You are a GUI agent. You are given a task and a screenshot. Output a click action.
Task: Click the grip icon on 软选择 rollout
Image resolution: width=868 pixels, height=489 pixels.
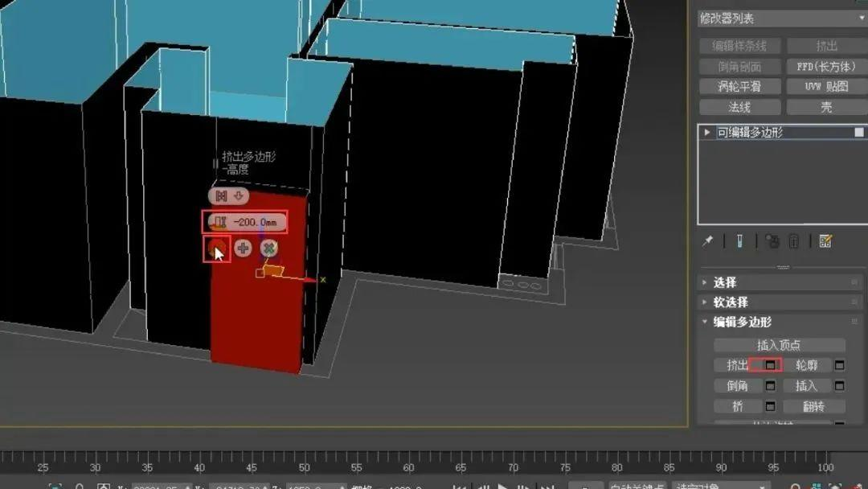point(854,302)
